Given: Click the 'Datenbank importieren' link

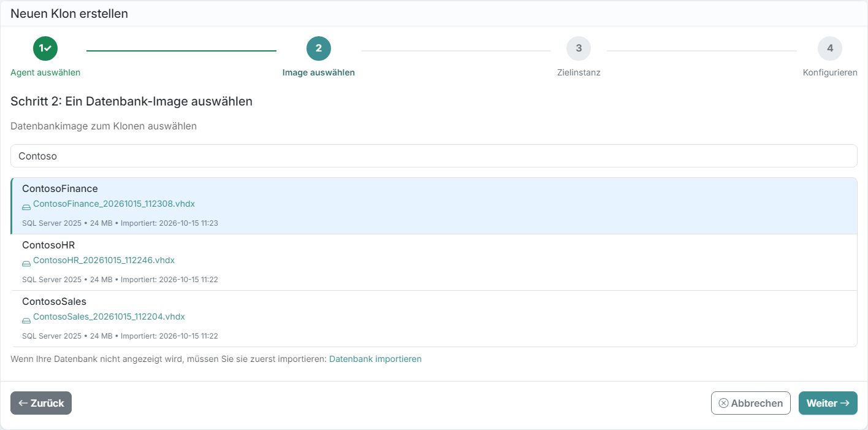Looking at the screenshot, I should click(375, 359).
